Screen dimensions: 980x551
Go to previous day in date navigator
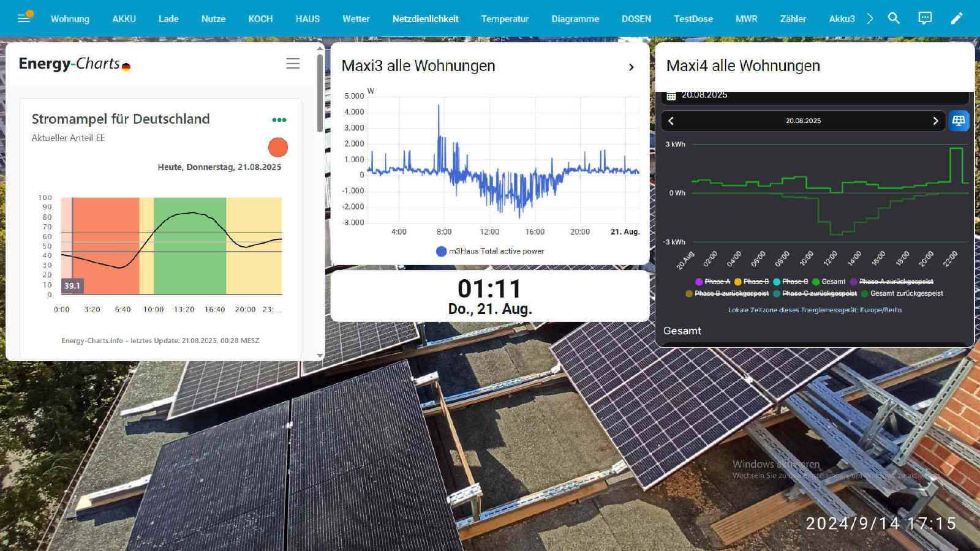(x=671, y=121)
